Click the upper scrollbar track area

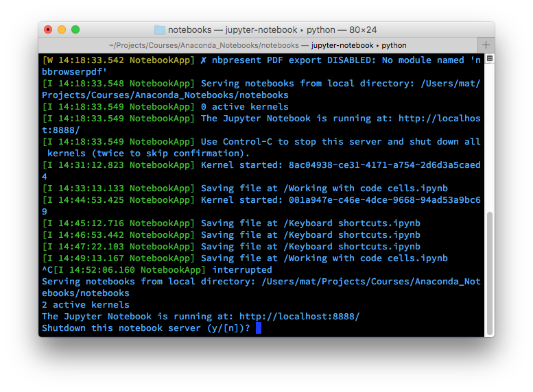pyautogui.click(x=489, y=137)
